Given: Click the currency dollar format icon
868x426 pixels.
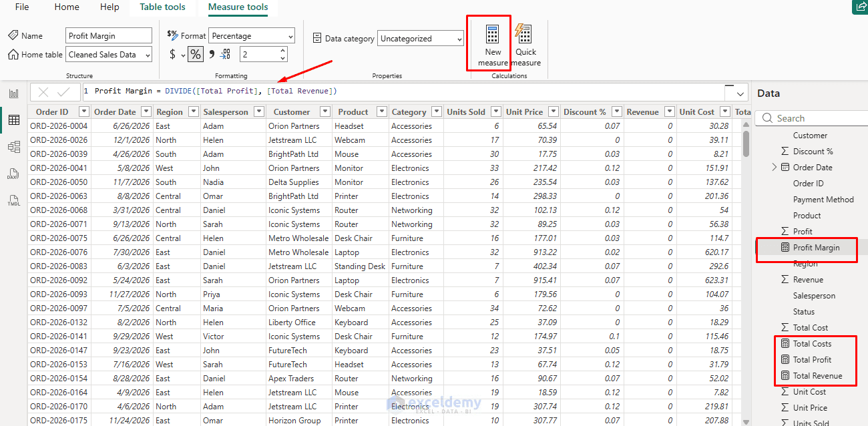Looking at the screenshot, I should (x=173, y=54).
